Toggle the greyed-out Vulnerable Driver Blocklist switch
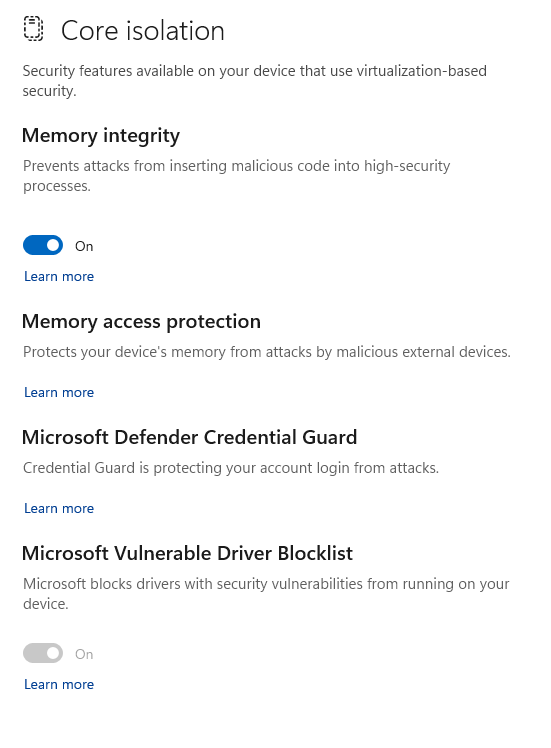Viewport: 551px width, 748px height. 43,653
